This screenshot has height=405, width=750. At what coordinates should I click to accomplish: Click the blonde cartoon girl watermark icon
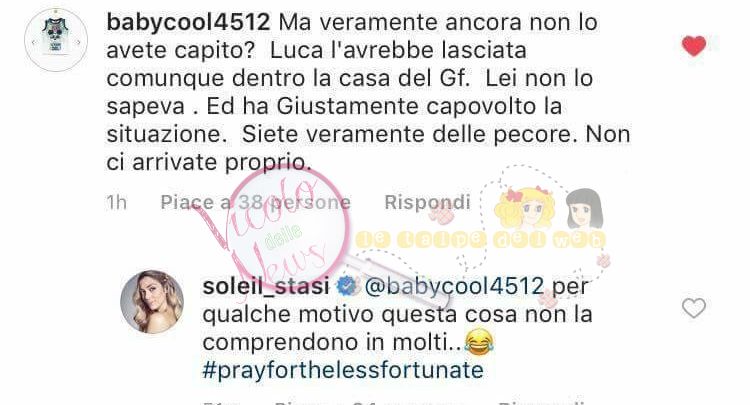click(x=525, y=208)
